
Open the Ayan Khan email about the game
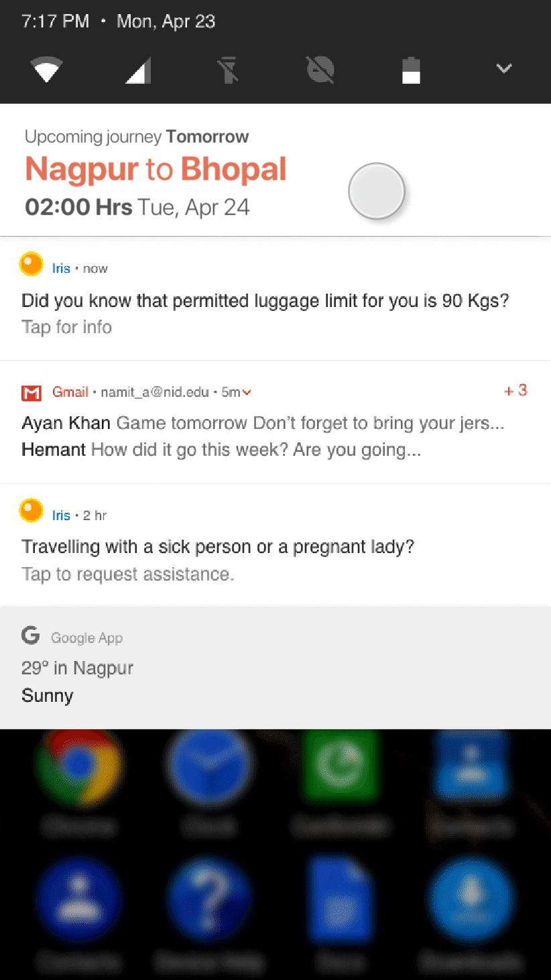coord(263,423)
